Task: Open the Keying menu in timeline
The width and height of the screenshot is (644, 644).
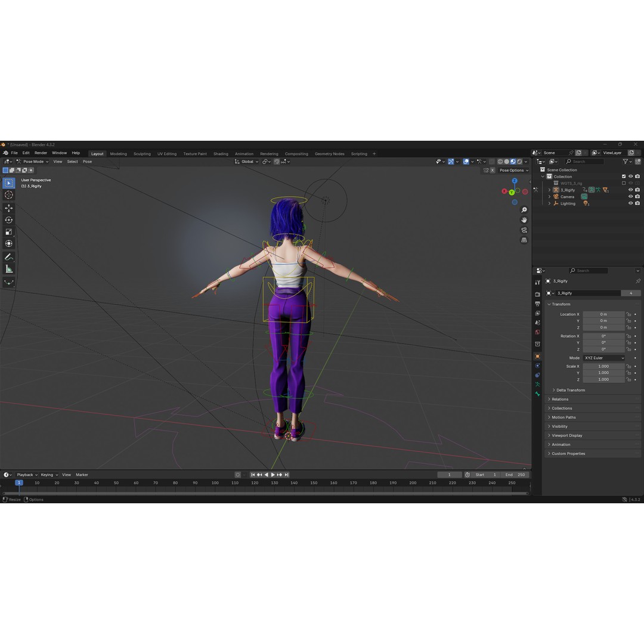Action: (x=49, y=475)
